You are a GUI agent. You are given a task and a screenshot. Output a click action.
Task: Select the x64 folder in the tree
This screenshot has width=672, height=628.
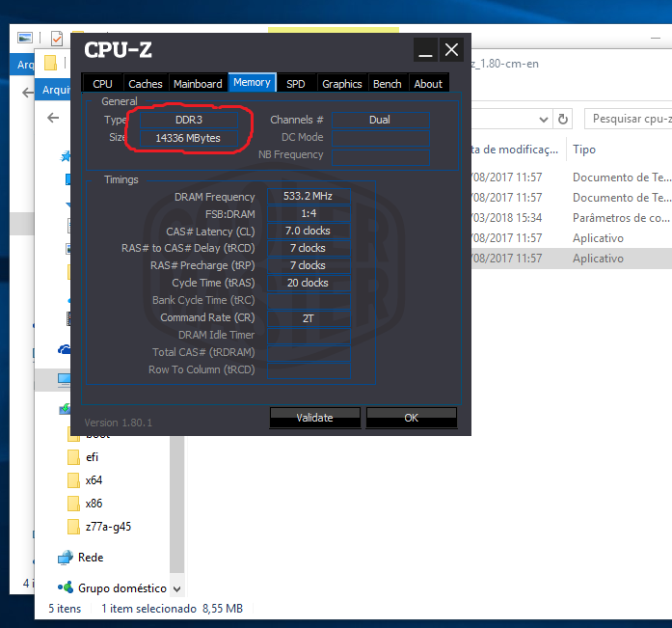(x=94, y=480)
